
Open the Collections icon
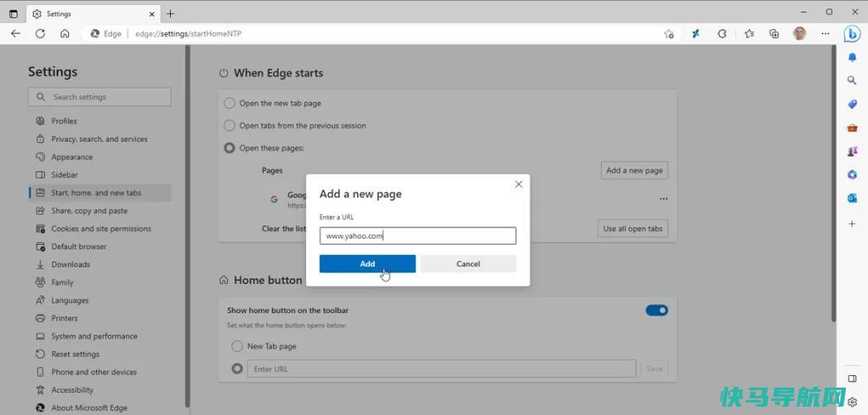pos(773,34)
